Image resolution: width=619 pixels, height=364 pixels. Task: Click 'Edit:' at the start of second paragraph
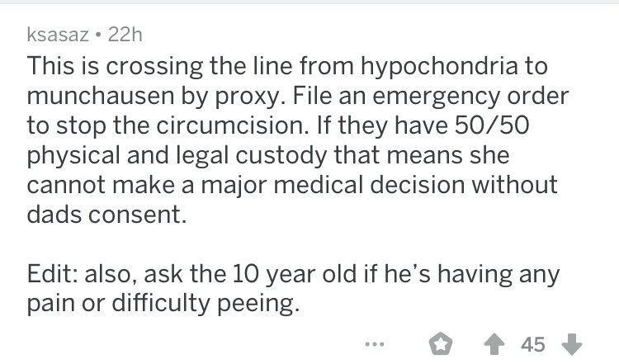coord(52,273)
